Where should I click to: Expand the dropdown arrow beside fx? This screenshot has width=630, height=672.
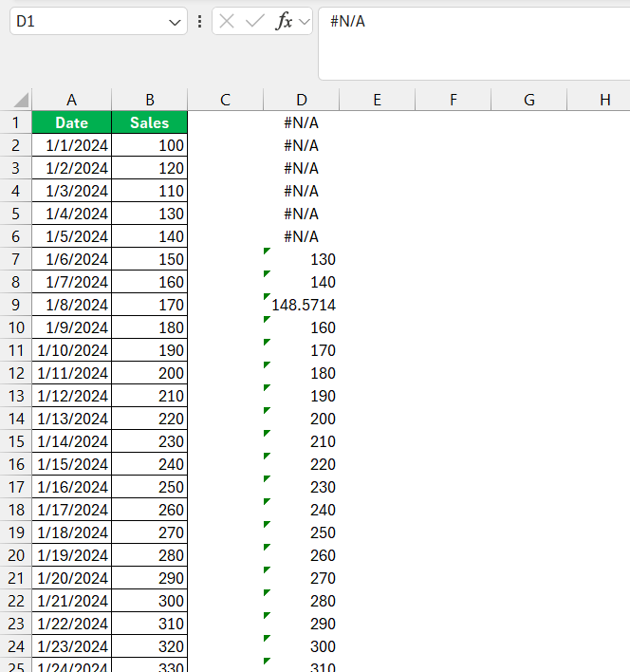pos(305,22)
